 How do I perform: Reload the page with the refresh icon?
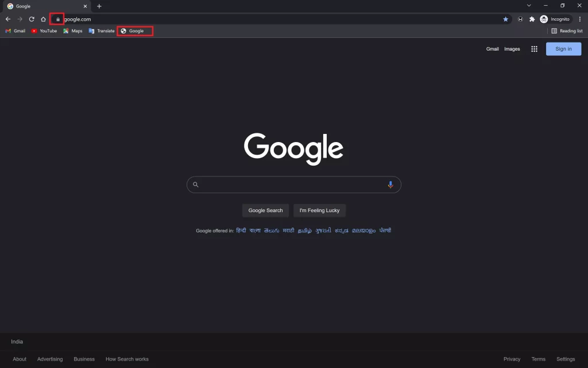(32, 19)
